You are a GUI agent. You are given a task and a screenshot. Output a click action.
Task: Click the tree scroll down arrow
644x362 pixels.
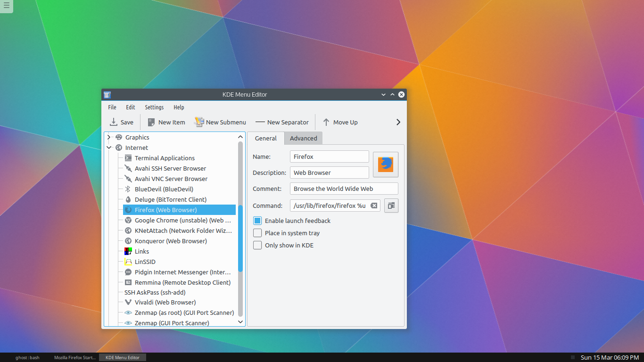(240, 322)
